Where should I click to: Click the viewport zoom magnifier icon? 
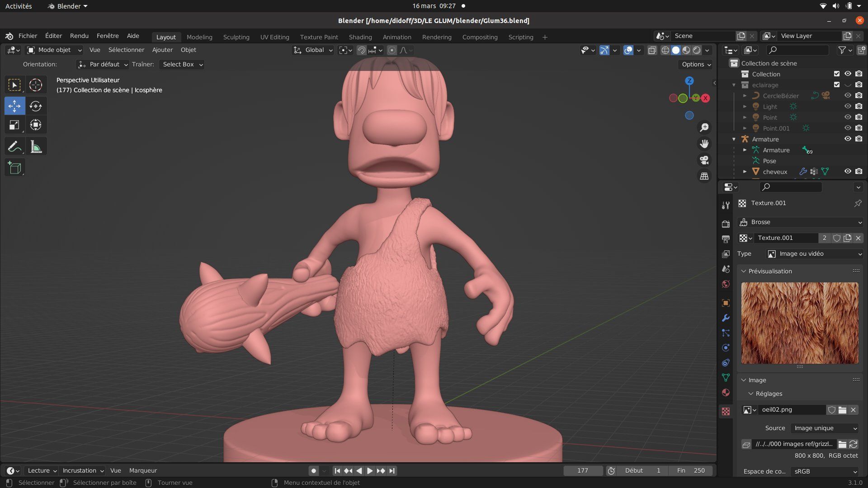coord(704,128)
